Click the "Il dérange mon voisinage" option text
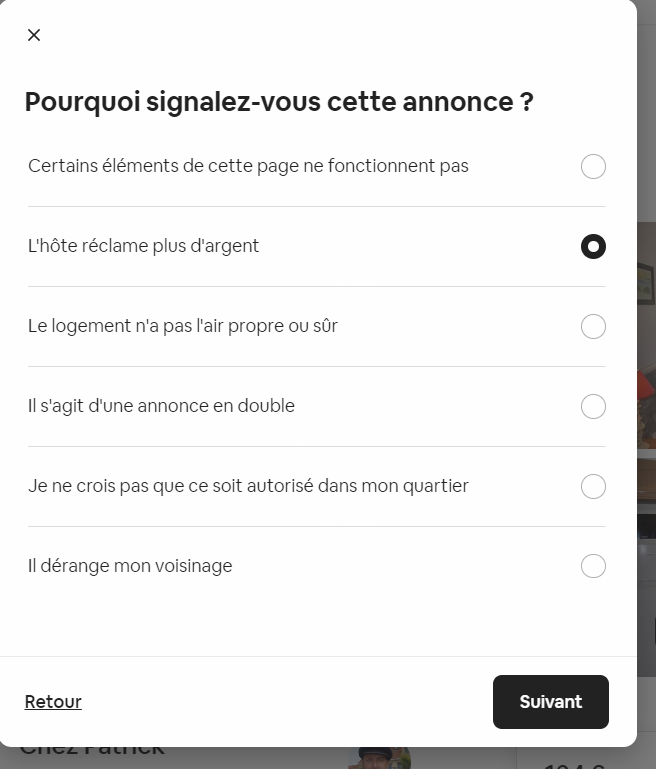The image size is (656, 769). click(130, 566)
